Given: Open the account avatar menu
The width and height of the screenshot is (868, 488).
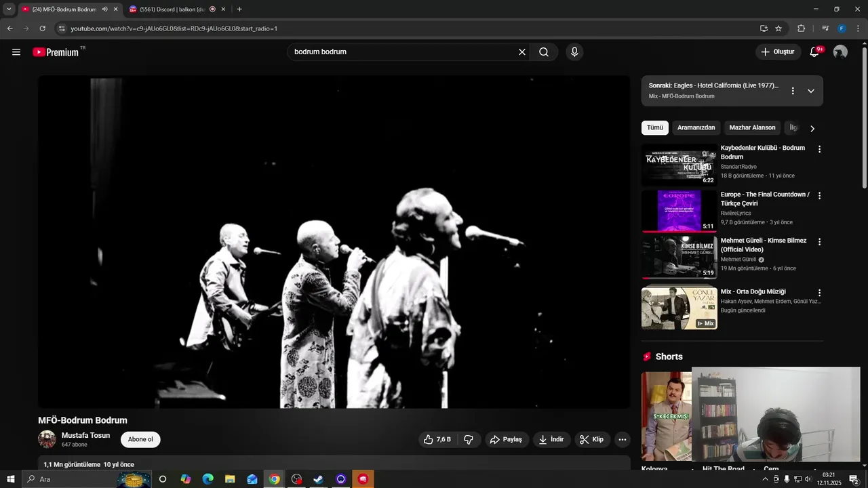Looking at the screenshot, I should click(x=840, y=52).
